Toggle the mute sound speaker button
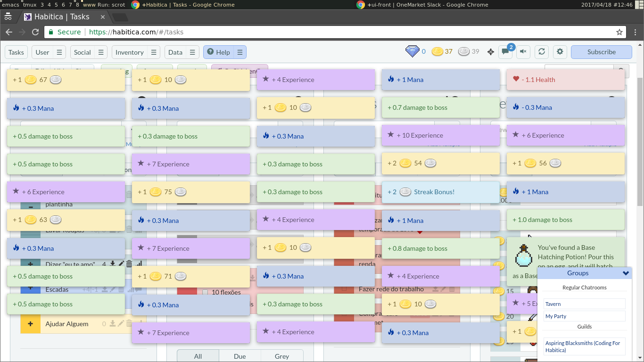The height and width of the screenshot is (362, 644). (523, 52)
